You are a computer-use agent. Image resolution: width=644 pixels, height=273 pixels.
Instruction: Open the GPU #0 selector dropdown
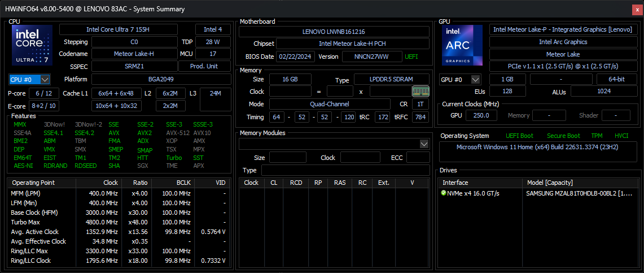[460, 80]
